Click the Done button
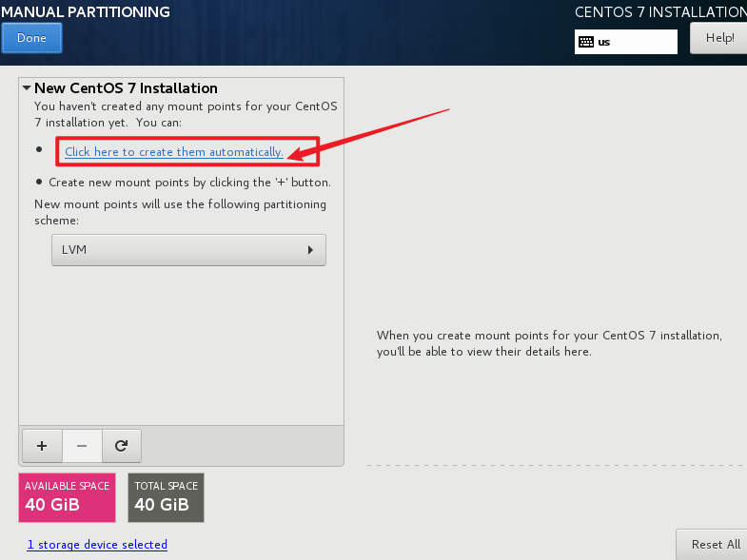 [31, 38]
